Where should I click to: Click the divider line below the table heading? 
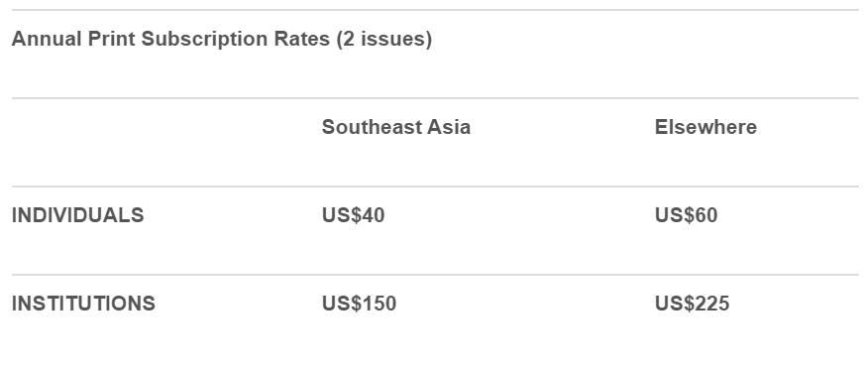tap(435, 98)
